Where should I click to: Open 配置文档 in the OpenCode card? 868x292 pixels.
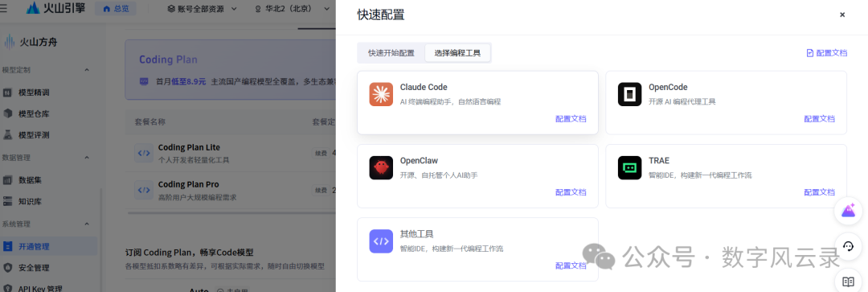point(819,118)
